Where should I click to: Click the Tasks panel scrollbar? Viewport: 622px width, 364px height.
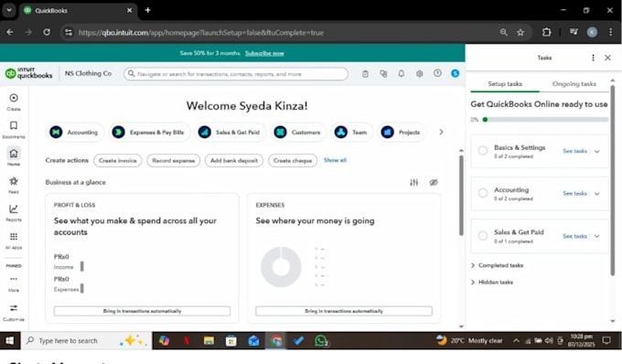[613, 180]
